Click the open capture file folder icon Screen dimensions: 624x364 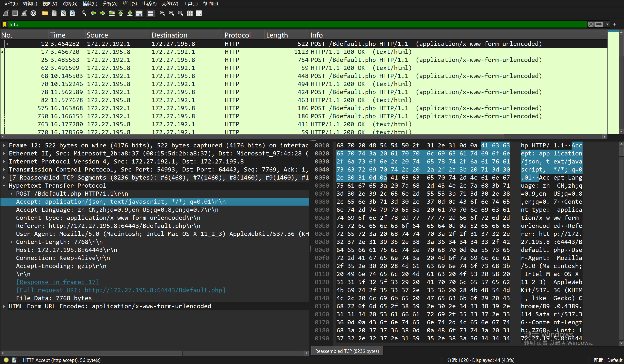(45, 13)
